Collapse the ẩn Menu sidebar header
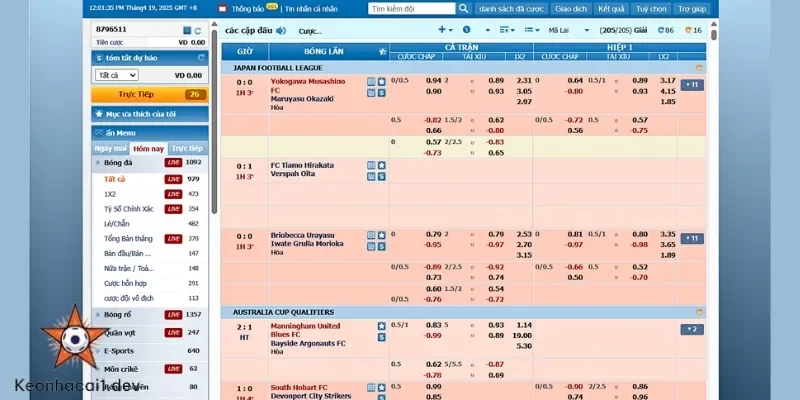This screenshot has width=800, height=400. click(150, 133)
